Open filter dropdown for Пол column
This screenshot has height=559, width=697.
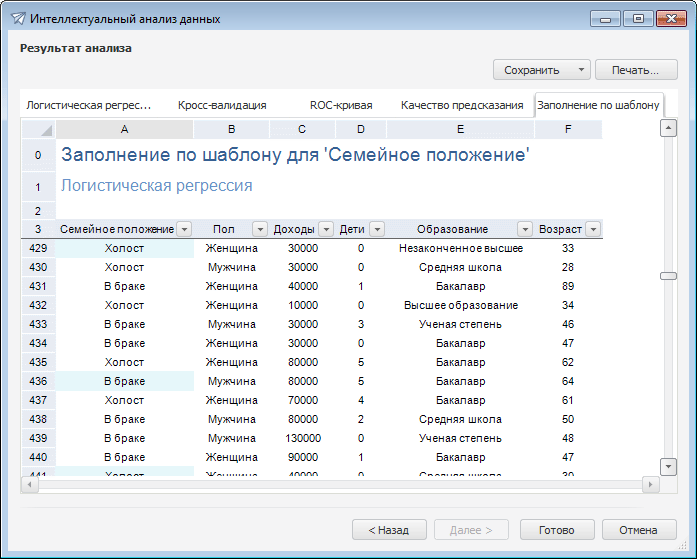[260, 229]
